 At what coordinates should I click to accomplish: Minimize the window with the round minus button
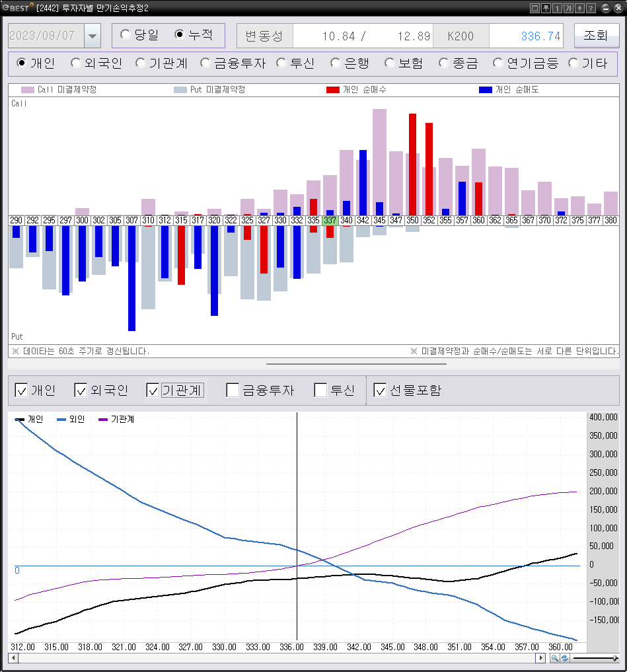(x=606, y=8)
